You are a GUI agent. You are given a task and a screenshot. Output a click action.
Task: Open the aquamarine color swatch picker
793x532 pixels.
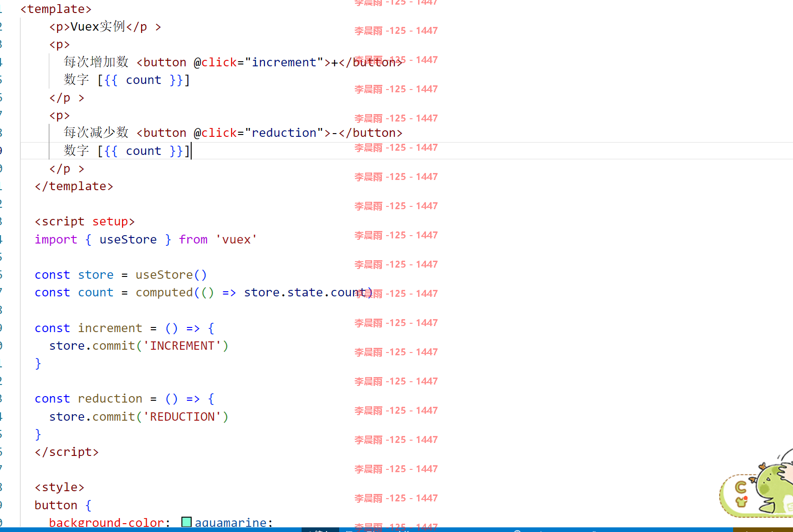point(187,522)
